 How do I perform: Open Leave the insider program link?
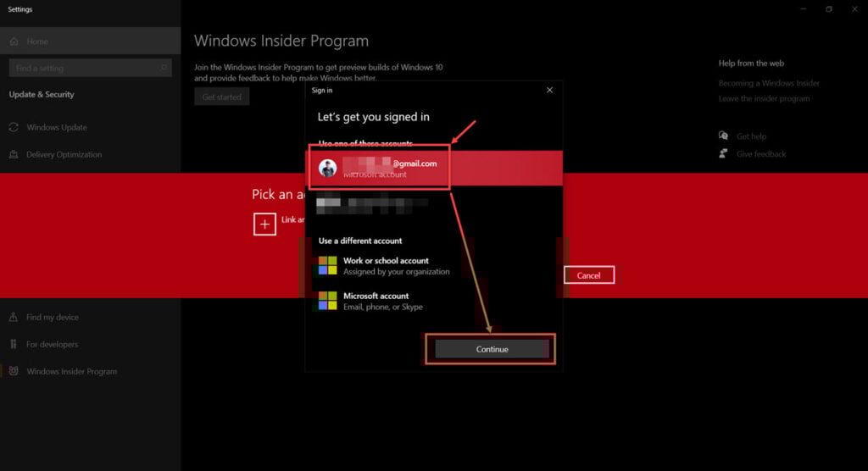pyautogui.click(x=764, y=98)
